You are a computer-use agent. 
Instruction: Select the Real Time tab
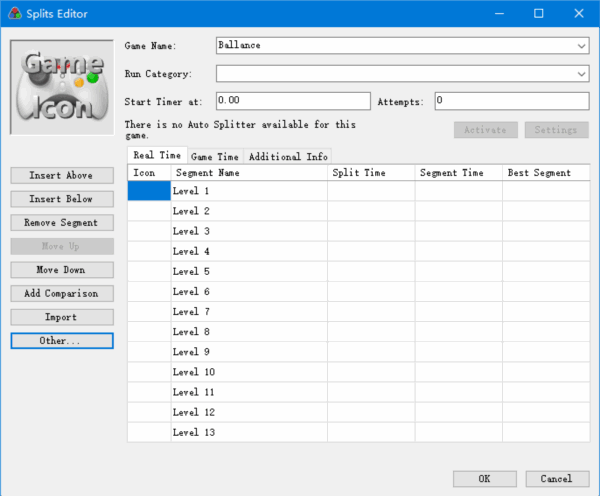[x=157, y=156]
